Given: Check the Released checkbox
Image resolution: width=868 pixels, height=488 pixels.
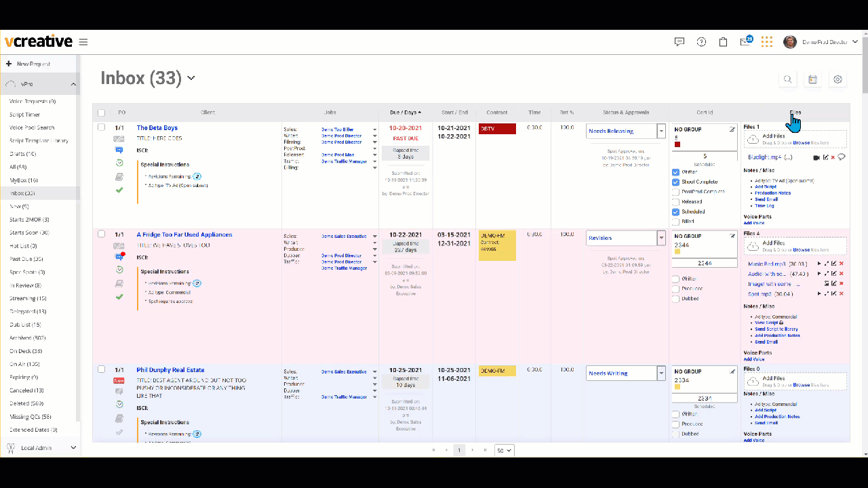Looking at the screenshot, I should click(x=675, y=202).
